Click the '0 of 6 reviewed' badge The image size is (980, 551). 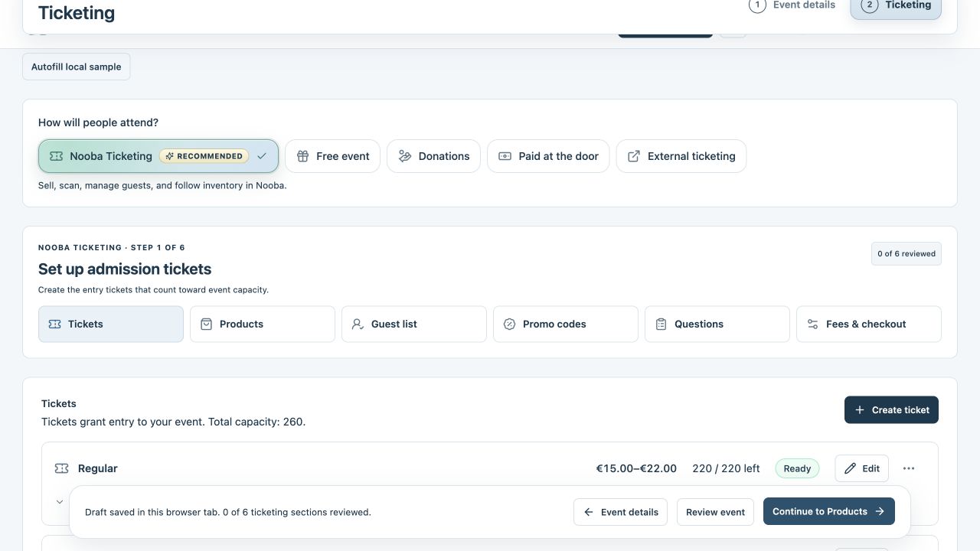pyautogui.click(x=906, y=254)
